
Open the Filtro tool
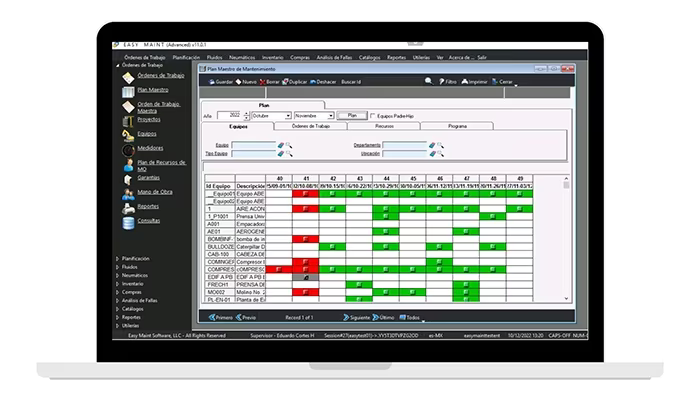(x=447, y=82)
